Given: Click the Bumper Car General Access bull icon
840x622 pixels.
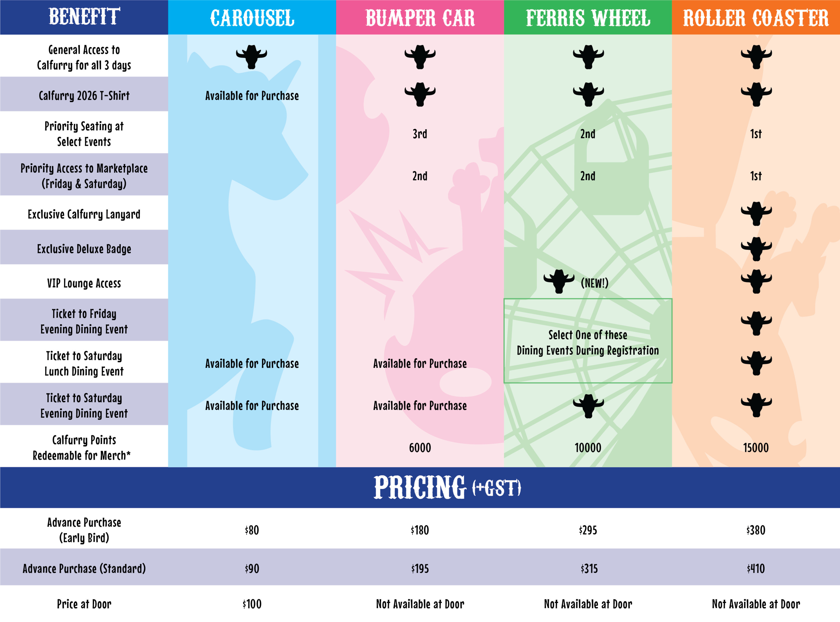Looking at the screenshot, I should point(420,57).
